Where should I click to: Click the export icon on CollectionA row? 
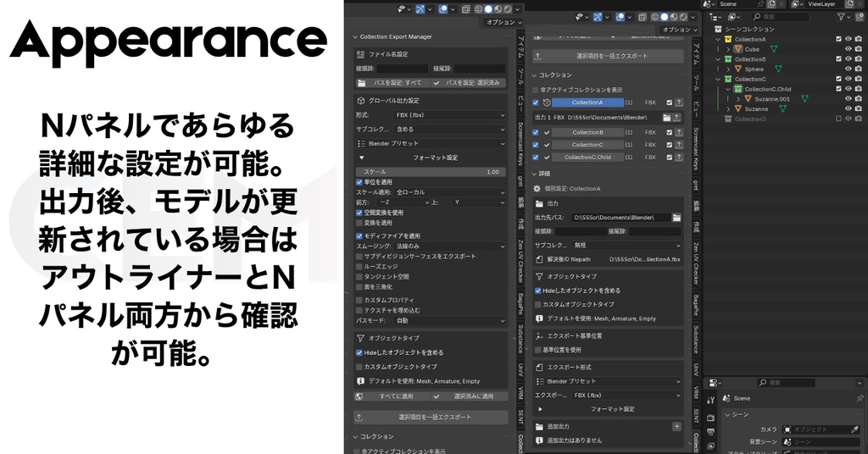coord(679,102)
